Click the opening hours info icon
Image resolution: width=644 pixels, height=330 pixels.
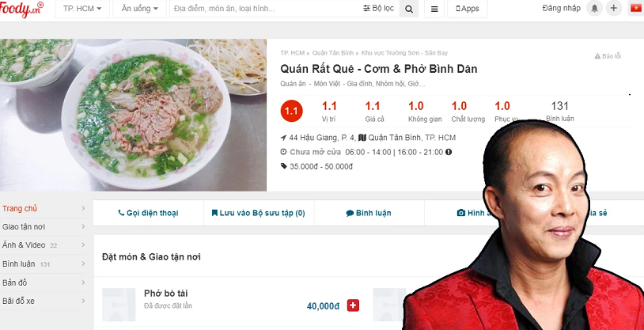(449, 152)
